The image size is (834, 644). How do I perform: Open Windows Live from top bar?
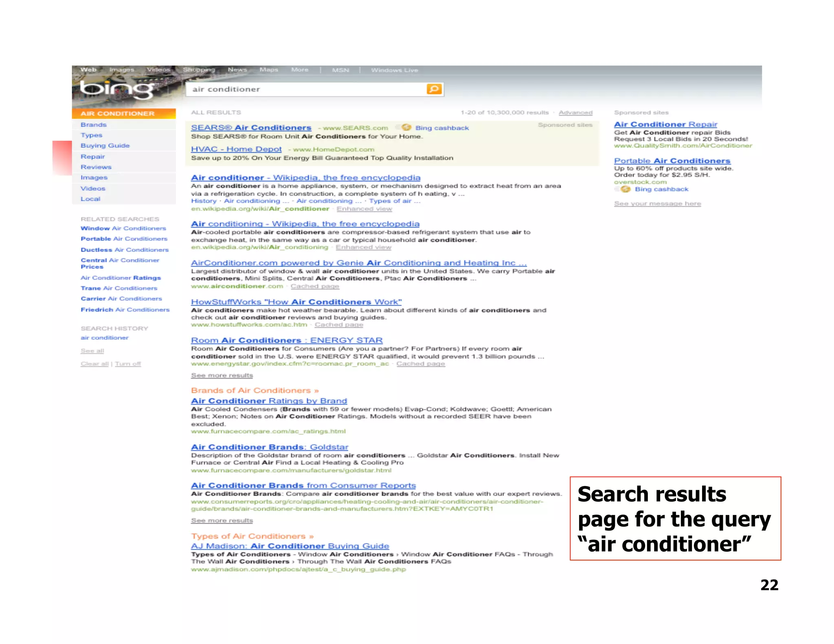pyautogui.click(x=395, y=70)
